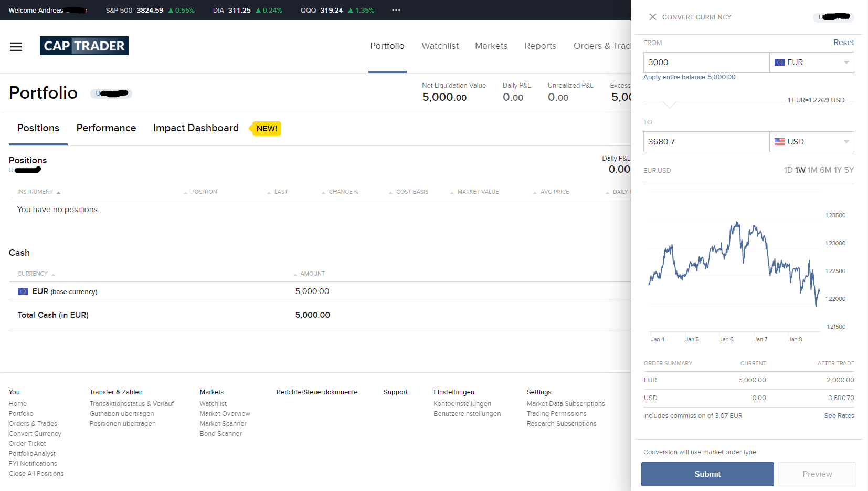Image resolution: width=868 pixels, height=491 pixels.
Task: Set chart range to 1D
Action: tap(788, 170)
